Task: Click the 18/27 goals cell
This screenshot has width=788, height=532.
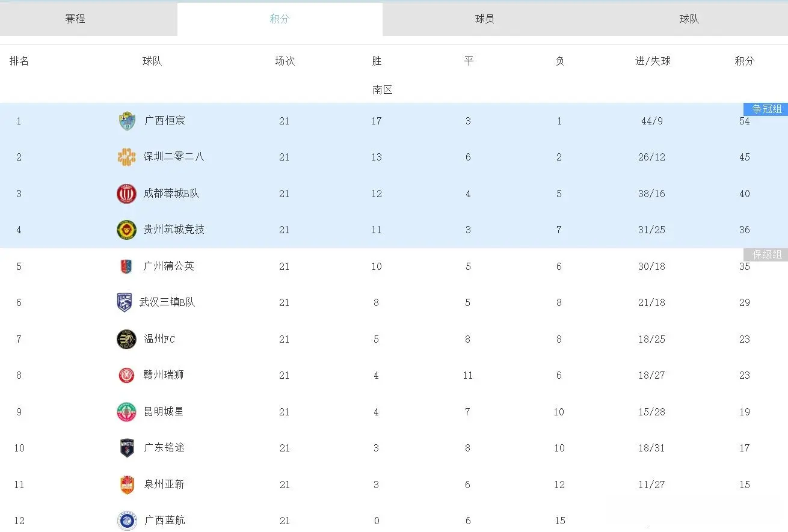Action: [x=652, y=376]
